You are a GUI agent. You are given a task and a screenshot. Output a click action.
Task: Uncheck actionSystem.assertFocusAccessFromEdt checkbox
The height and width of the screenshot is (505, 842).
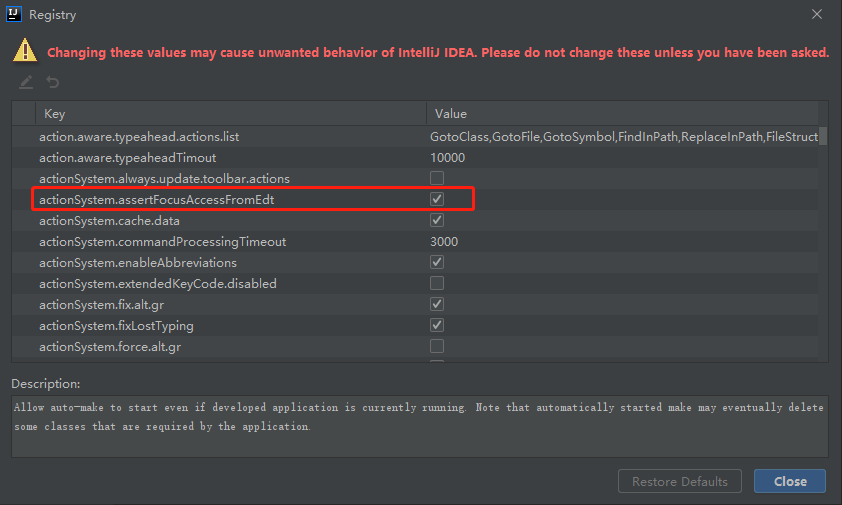click(437, 199)
